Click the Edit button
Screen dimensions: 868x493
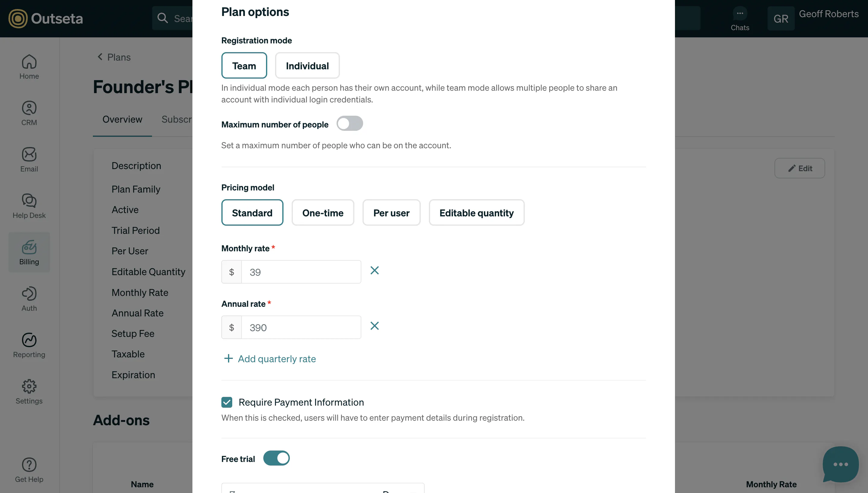tap(800, 168)
